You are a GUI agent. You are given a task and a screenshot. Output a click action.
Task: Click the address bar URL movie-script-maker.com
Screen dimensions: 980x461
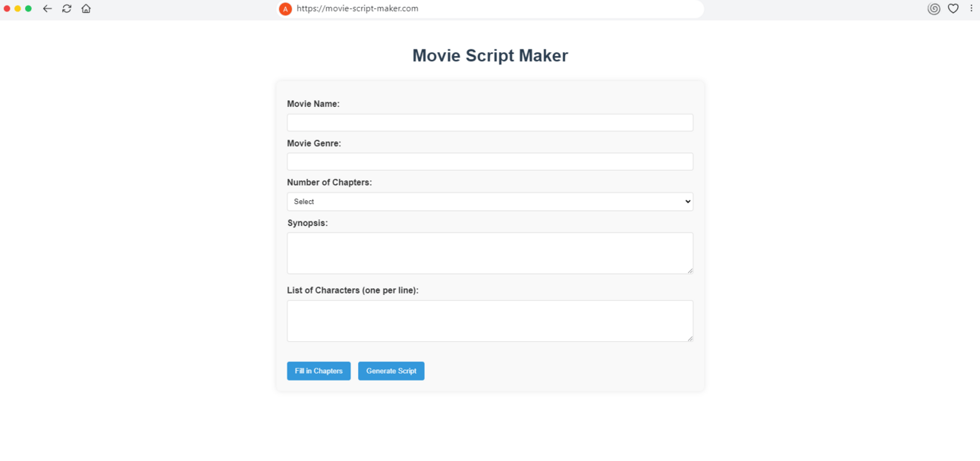pos(357,8)
